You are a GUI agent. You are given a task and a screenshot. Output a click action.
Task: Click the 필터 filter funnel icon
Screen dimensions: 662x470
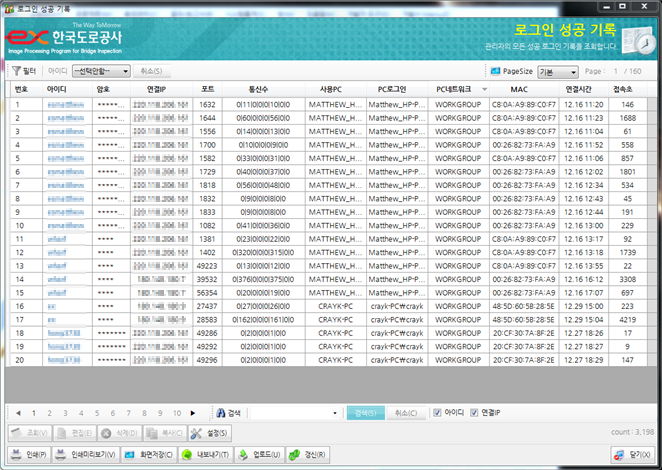[17, 72]
